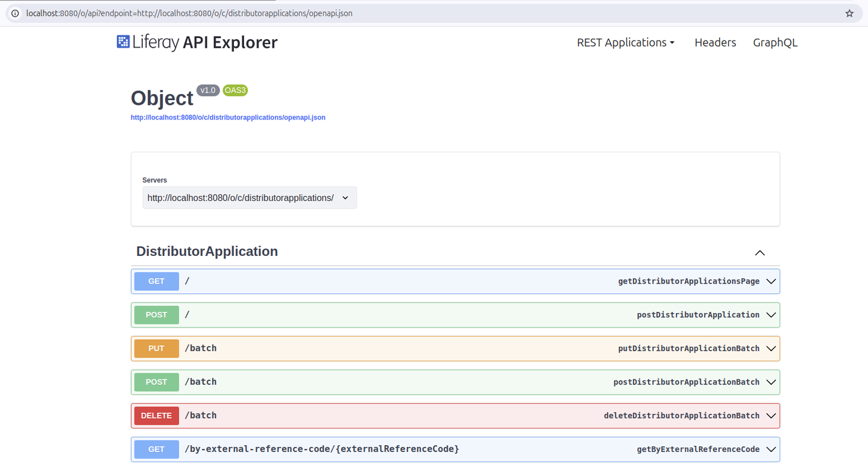Open the REST Applications dropdown menu
Image resolution: width=868 pixels, height=467 pixels.
pyautogui.click(x=625, y=42)
